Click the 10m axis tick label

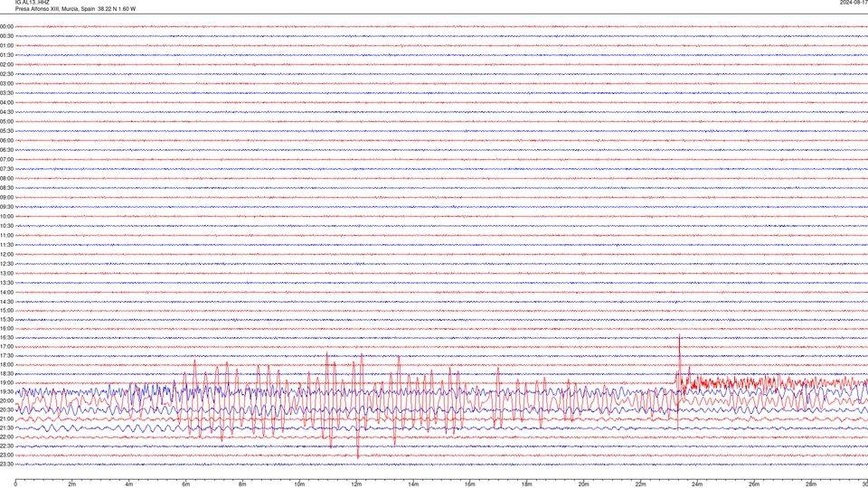pyautogui.click(x=299, y=484)
